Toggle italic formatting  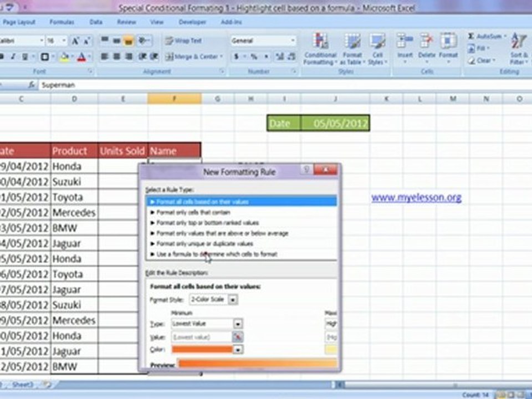[x=13, y=57]
